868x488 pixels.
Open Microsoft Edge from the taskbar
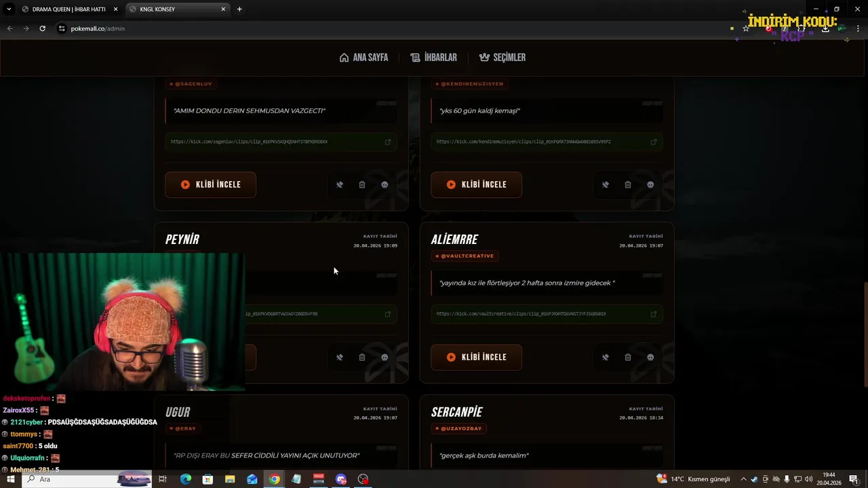185,479
